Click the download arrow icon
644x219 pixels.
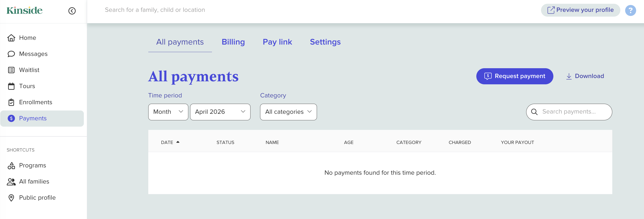coord(569,76)
